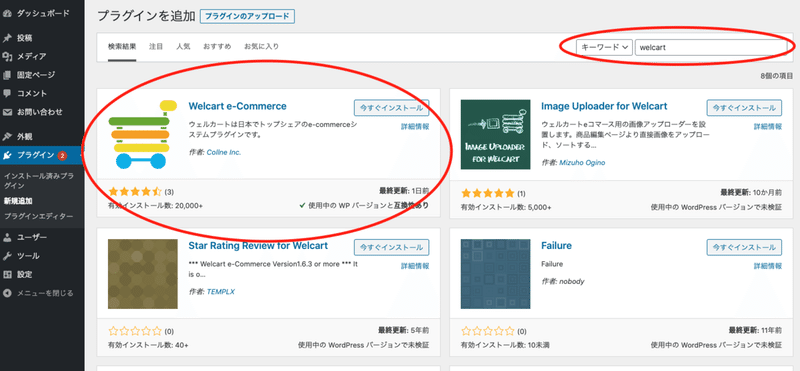Switch to the お気に入り tab
Viewport: 800px width, 371px height.
pyautogui.click(x=261, y=46)
